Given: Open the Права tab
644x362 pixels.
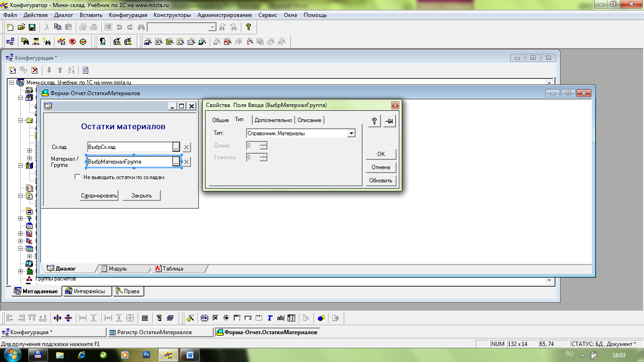Looking at the screenshot, I should pyautogui.click(x=128, y=291).
